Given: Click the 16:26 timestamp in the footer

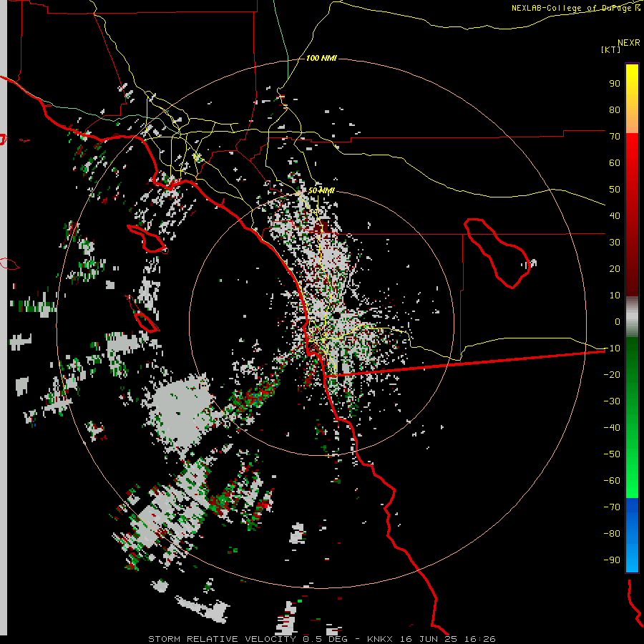Looking at the screenshot, I should pos(481,639).
